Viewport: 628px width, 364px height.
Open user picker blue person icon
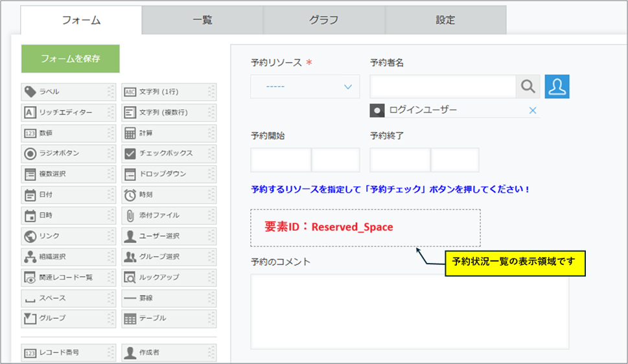point(557,87)
